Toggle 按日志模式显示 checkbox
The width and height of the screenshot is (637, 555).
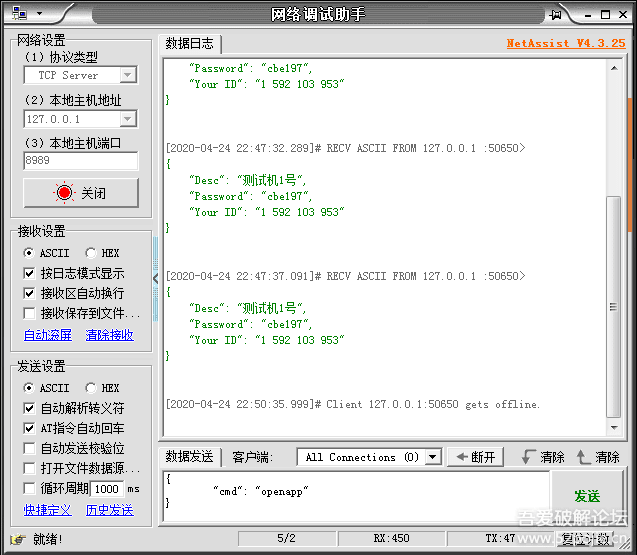point(29,273)
